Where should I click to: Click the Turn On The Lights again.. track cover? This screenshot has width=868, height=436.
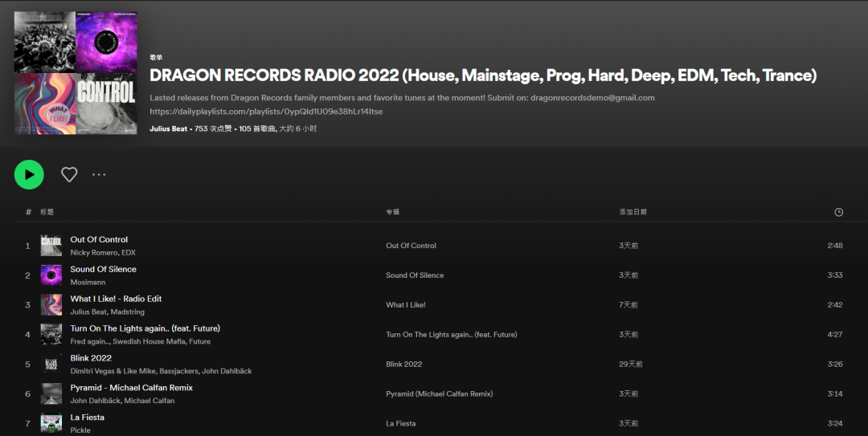point(51,335)
